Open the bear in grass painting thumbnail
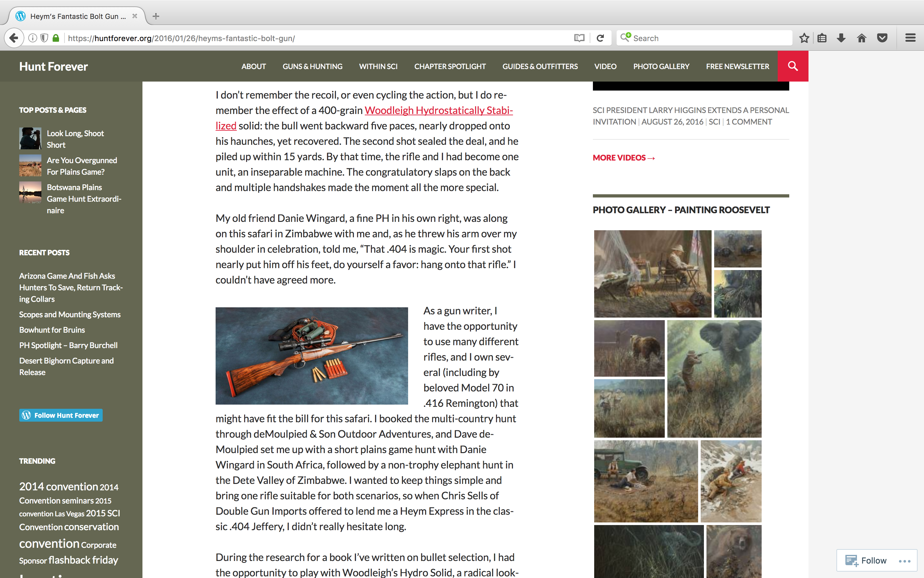The height and width of the screenshot is (578, 924). click(x=629, y=348)
